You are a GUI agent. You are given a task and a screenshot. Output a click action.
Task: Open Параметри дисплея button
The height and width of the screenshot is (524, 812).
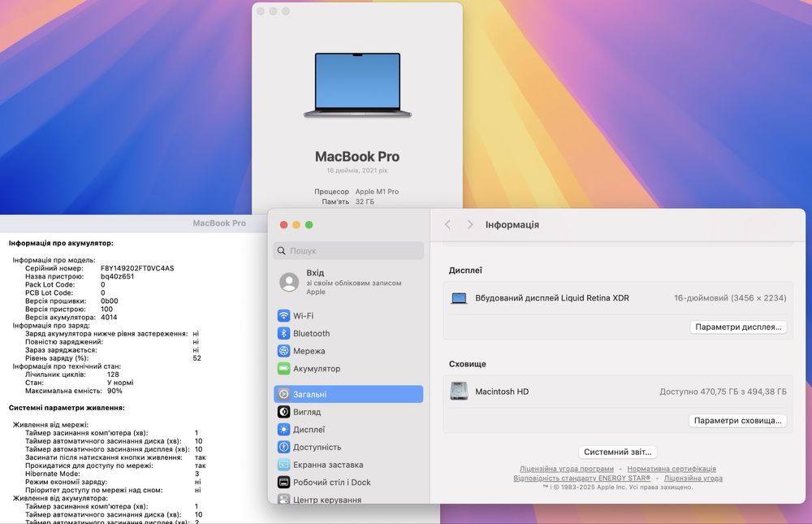coord(738,327)
